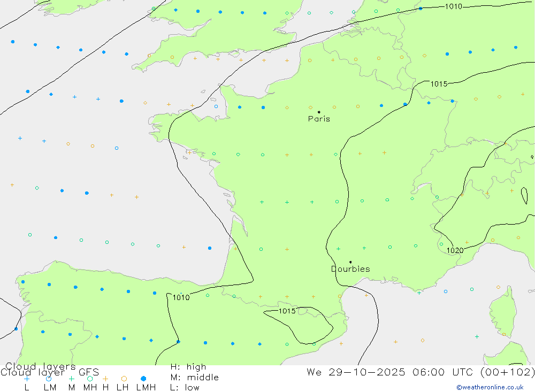Click the green plus M legend symbol
The image size is (535, 392).
(x=71, y=379)
